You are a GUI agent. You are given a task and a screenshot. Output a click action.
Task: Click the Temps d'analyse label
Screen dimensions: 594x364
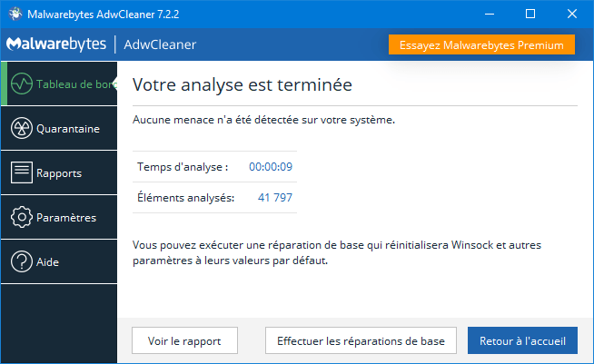[x=183, y=167]
